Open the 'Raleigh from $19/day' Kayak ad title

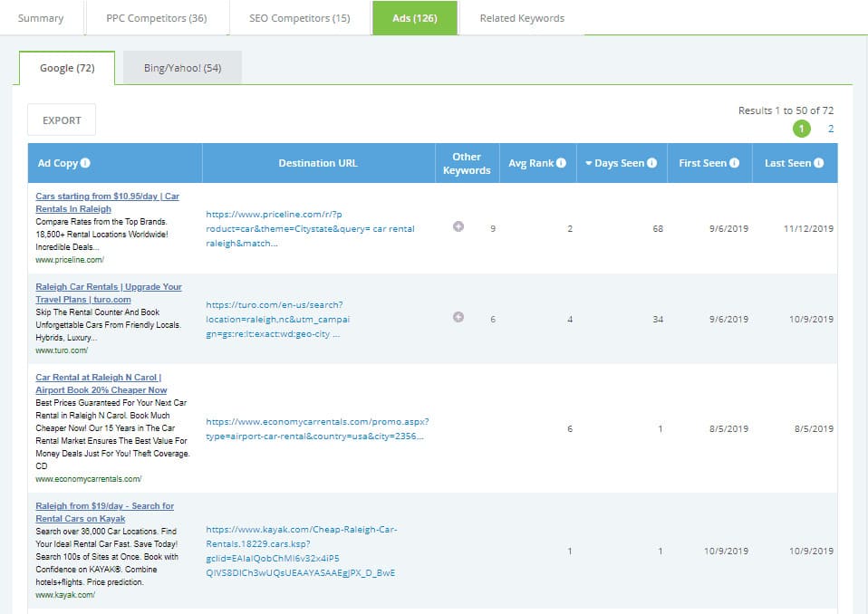pos(104,513)
